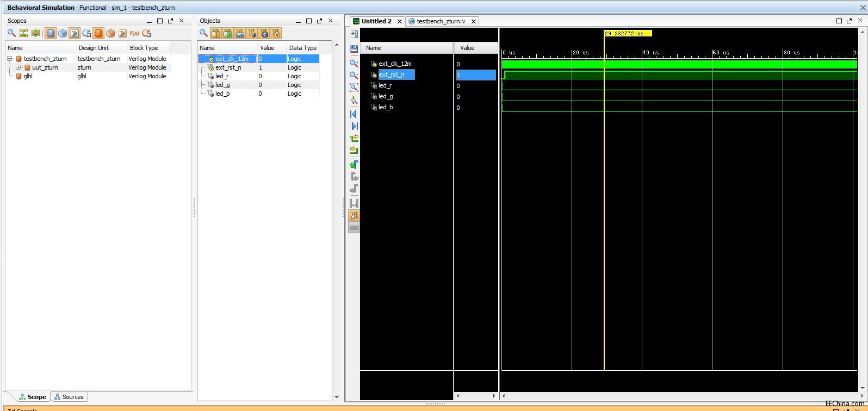Zoom out of the waveform
Screen dimensions: 868x411
pyautogui.click(x=354, y=76)
